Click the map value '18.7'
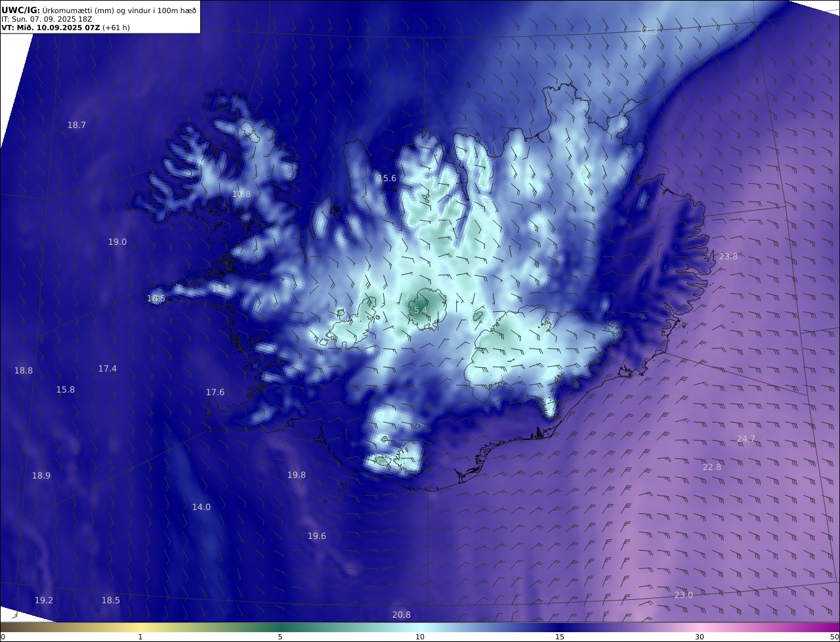This screenshot has width=840, height=642. tap(77, 125)
